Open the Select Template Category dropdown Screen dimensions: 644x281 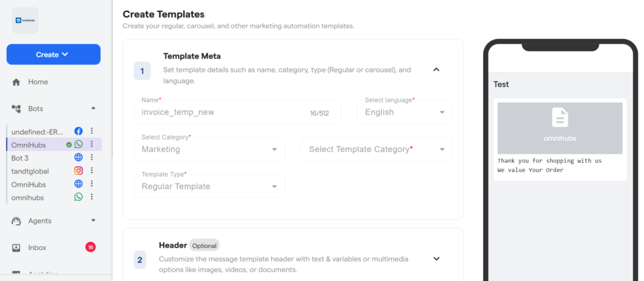coord(377,149)
